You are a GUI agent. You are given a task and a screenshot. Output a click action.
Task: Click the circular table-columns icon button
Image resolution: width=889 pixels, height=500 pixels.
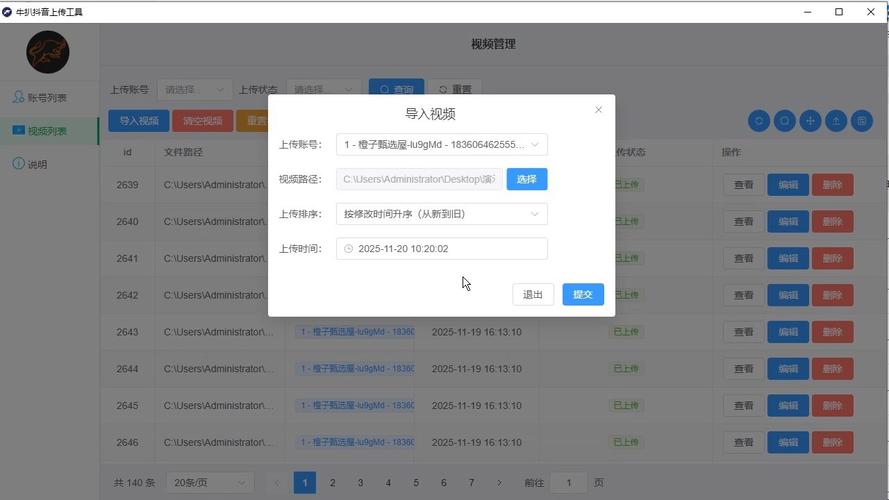coord(862,121)
